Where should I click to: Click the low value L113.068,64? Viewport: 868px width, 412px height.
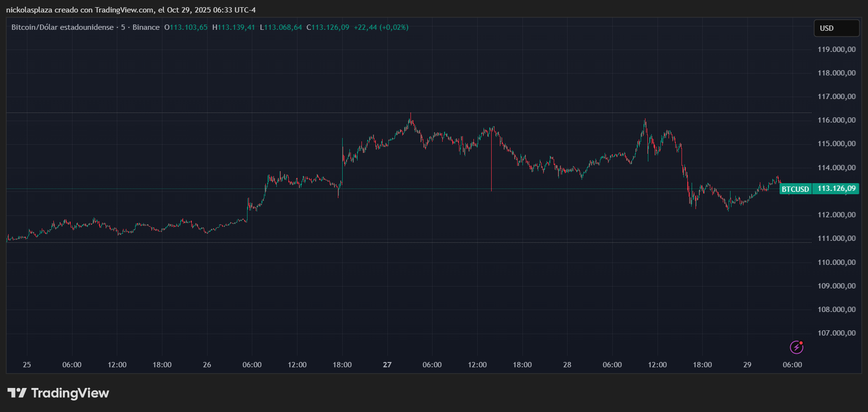pos(281,27)
